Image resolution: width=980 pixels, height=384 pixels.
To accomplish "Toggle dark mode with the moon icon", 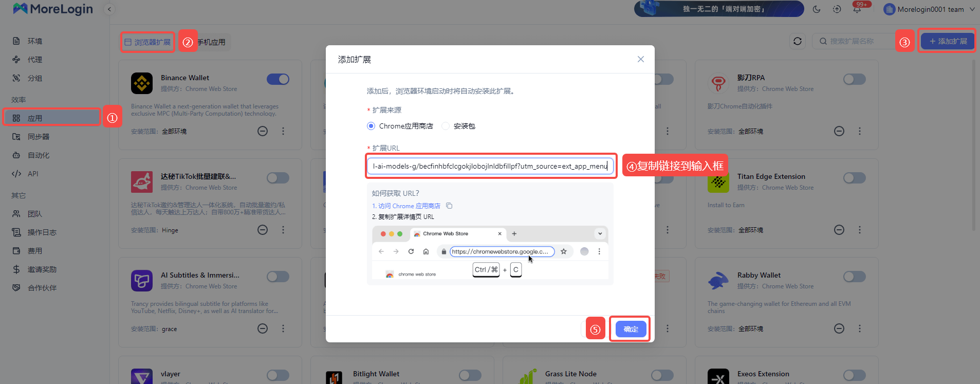I will point(817,9).
